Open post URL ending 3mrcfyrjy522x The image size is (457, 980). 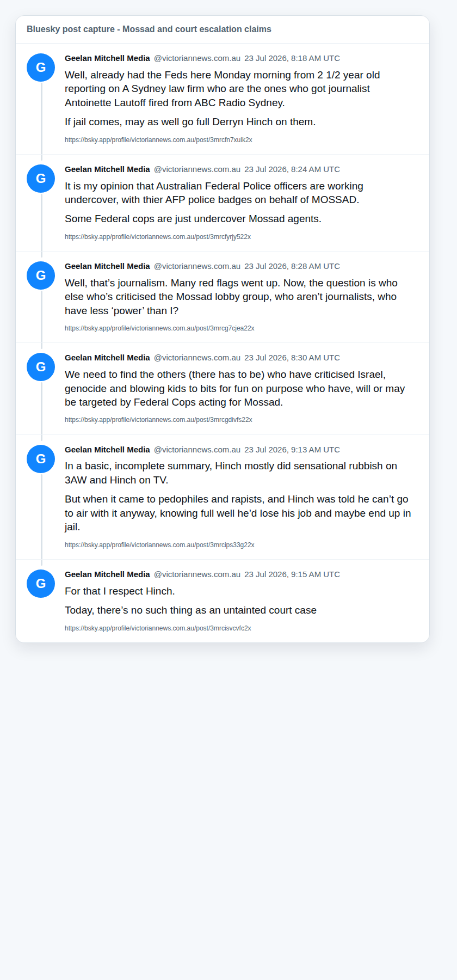click(x=158, y=237)
